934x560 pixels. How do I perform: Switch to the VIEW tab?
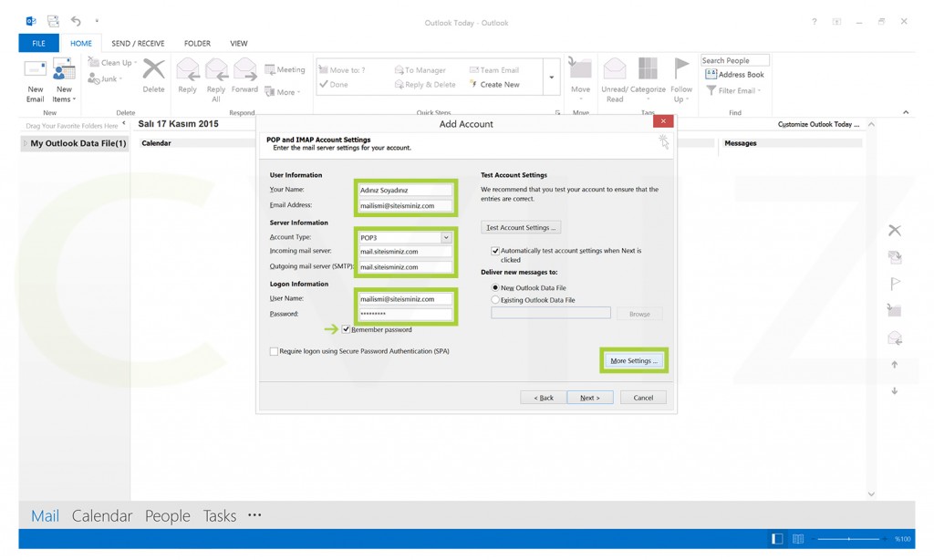pyautogui.click(x=239, y=44)
